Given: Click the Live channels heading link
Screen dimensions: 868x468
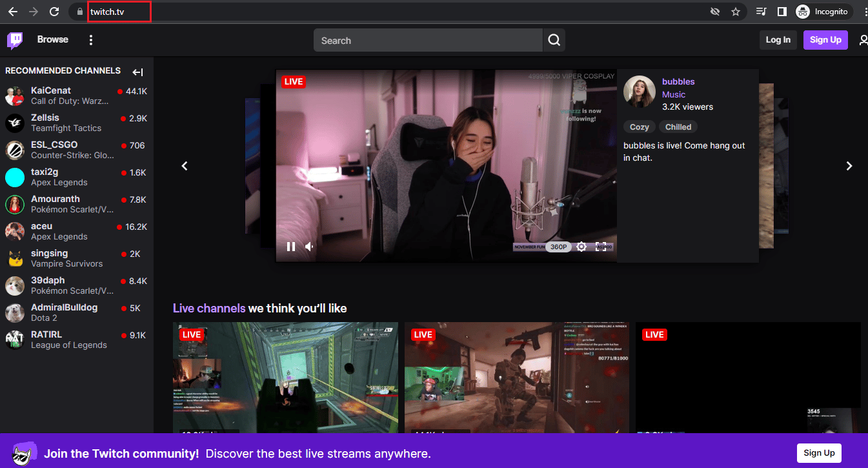Looking at the screenshot, I should [x=209, y=309].
